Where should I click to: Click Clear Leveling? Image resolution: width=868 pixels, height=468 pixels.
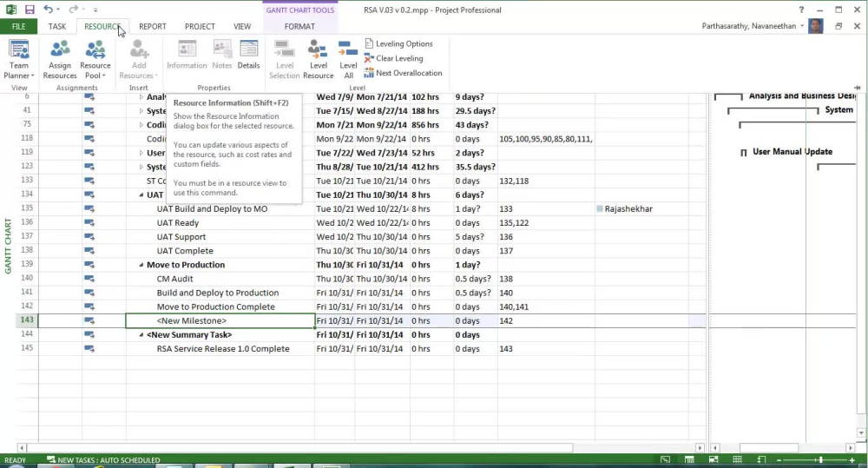[x=393, y=58]
